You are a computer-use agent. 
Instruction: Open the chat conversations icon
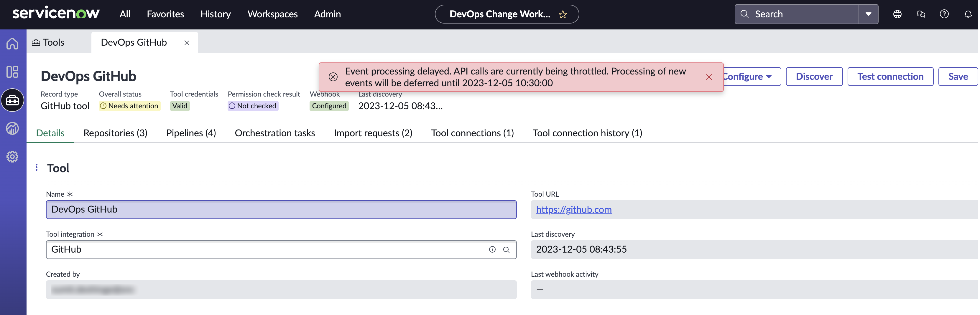click(921, 14)
